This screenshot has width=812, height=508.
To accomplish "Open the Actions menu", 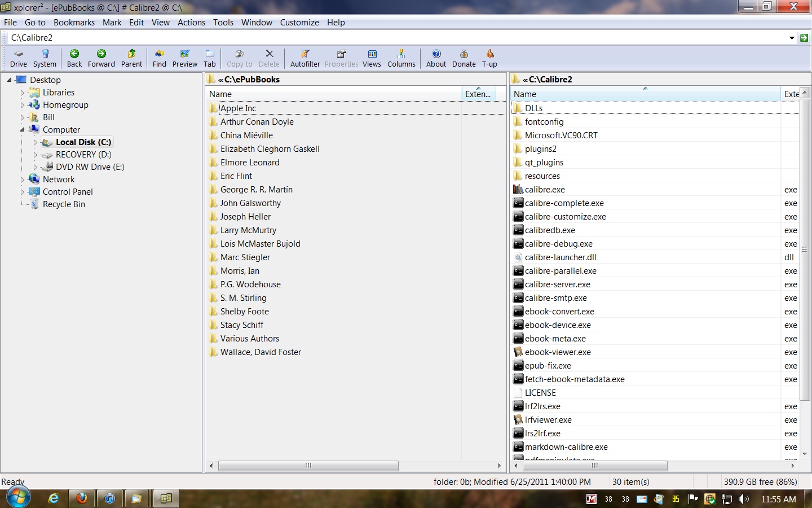I will 191,23.
